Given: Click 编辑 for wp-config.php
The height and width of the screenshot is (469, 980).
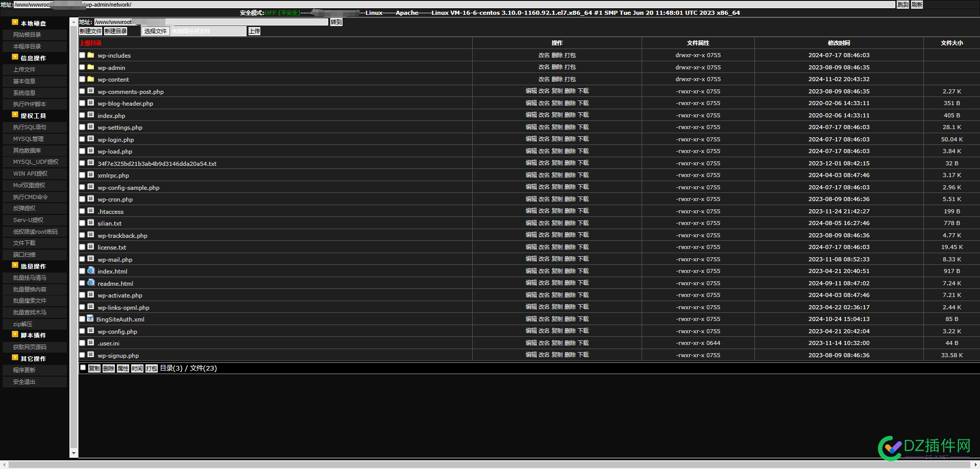Looking at the screenshot, I should [531, 331].
